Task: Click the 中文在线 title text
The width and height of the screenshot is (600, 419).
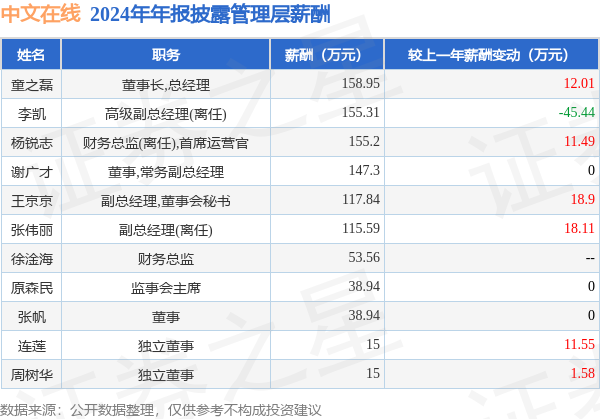Action: click(x=41, y=14)
